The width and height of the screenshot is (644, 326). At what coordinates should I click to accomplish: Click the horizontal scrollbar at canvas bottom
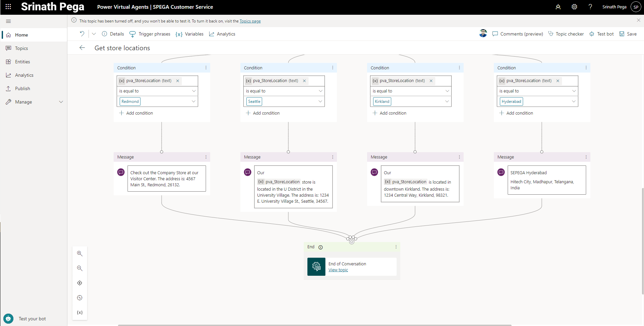click(314, 325)
